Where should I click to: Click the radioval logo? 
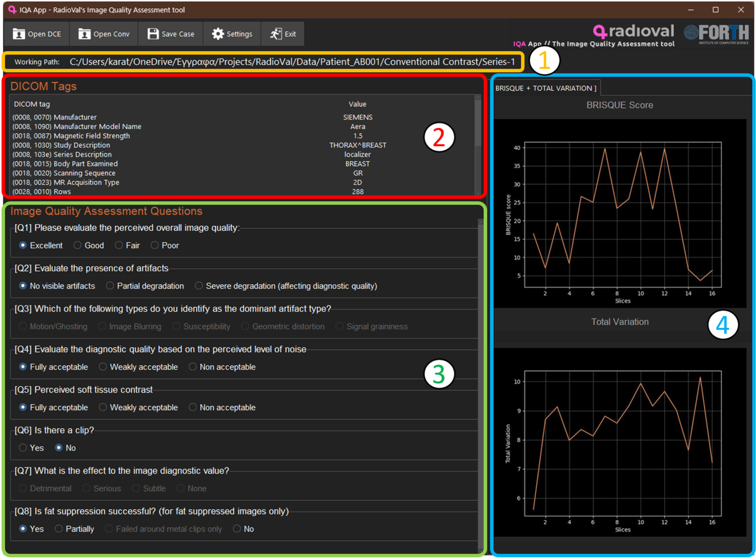633,31
